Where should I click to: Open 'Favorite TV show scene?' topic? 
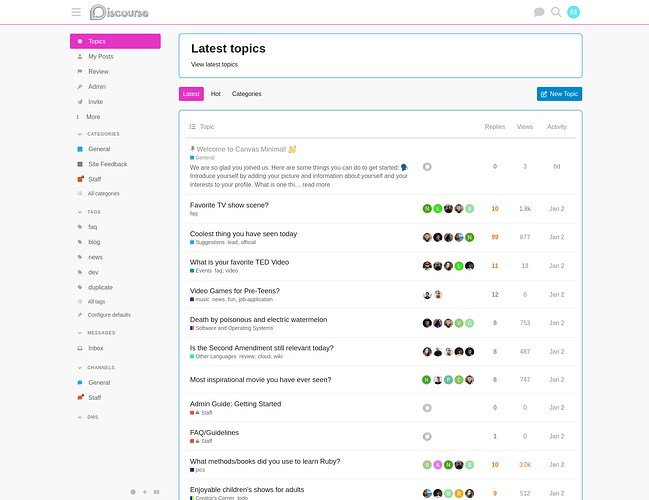click(229, 205)
